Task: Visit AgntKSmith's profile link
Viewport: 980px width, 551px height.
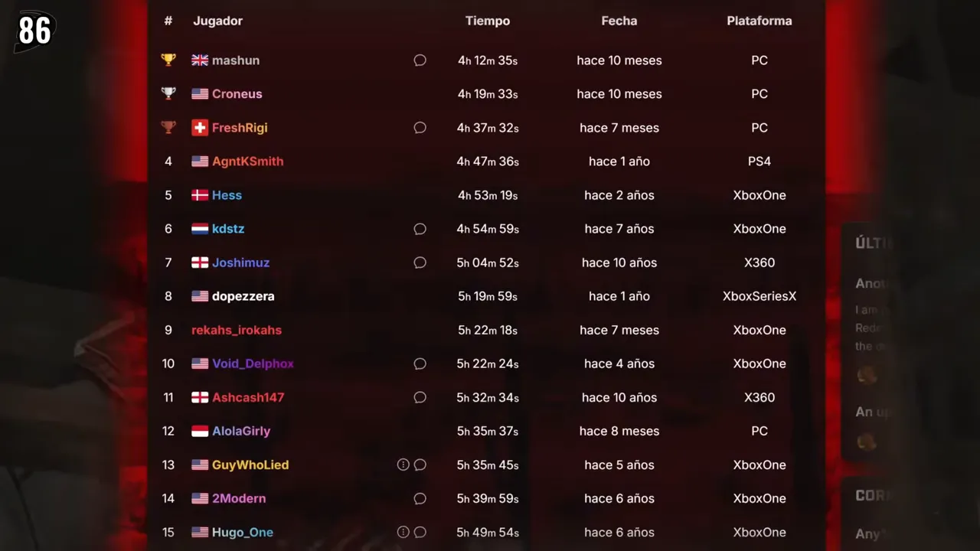Action: [247, 161]
